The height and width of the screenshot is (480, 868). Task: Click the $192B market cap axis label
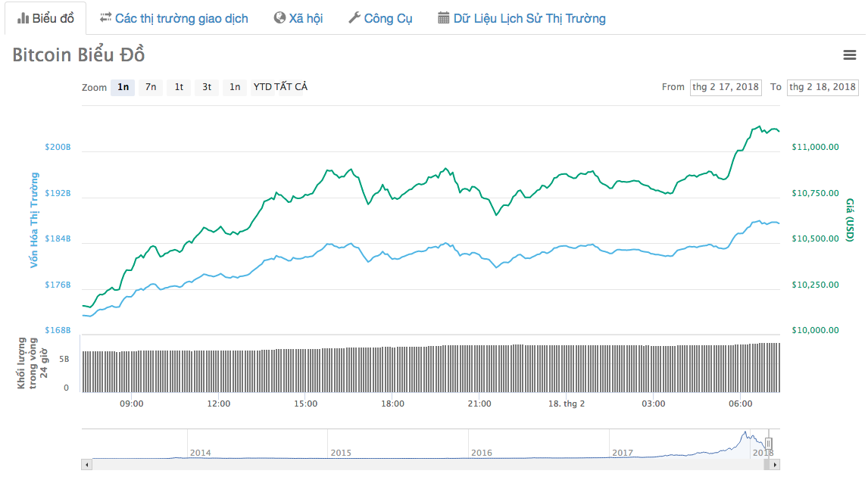[58, 193]
